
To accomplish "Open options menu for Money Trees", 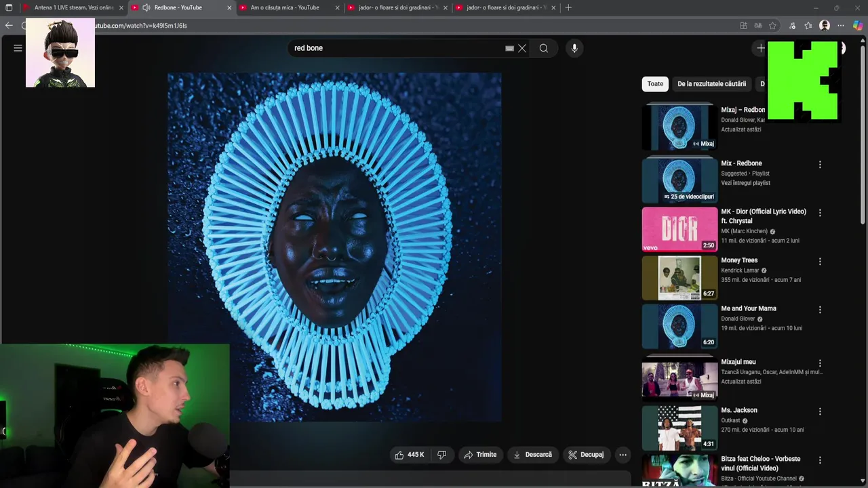I will coord(820,262).
